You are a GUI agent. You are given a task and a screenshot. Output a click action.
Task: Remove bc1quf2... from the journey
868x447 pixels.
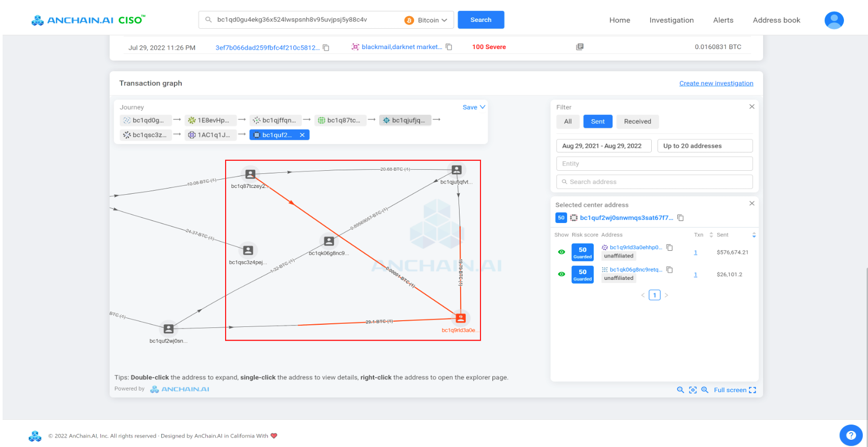(302, 135)
